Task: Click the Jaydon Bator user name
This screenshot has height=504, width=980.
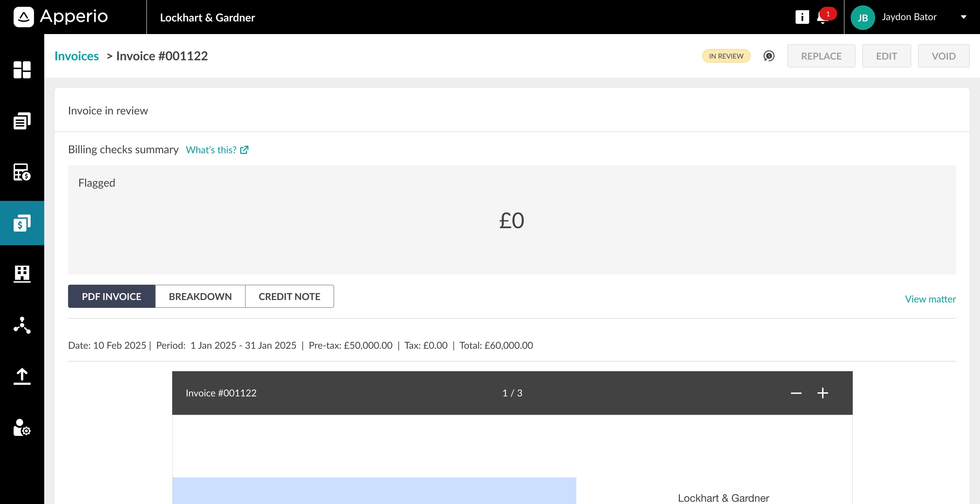Action: coord(909,17)
